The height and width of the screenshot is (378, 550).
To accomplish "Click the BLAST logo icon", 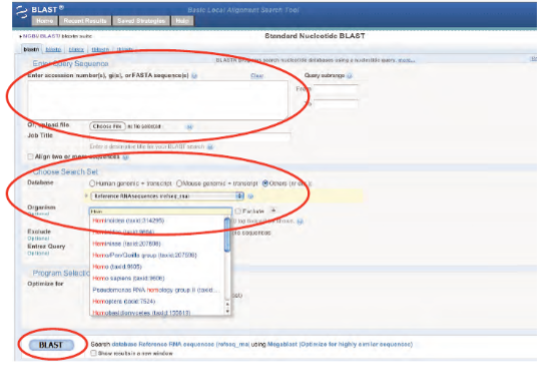I will coord(21,12).
